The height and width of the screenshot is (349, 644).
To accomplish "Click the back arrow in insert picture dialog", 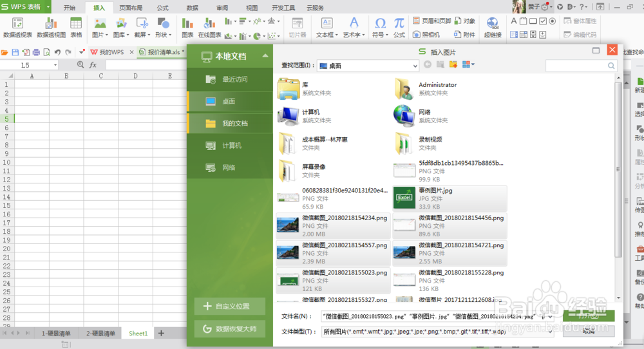I will click(428, 64).
